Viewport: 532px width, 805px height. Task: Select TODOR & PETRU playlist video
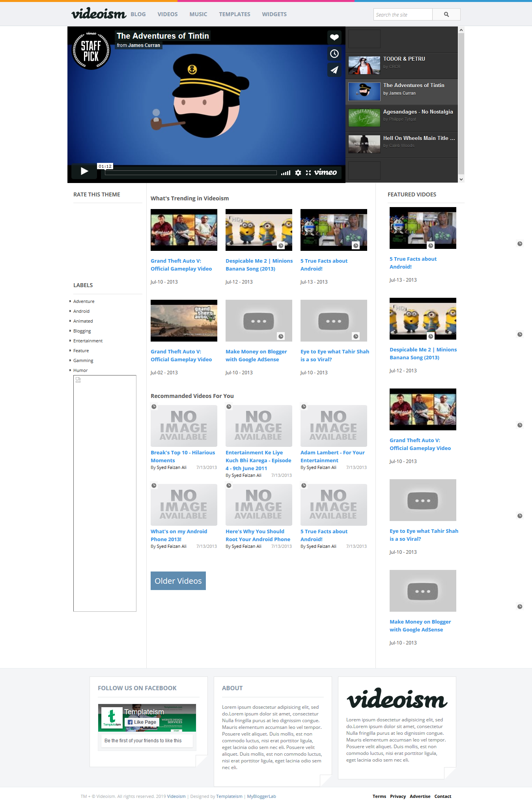click(401, 65)
